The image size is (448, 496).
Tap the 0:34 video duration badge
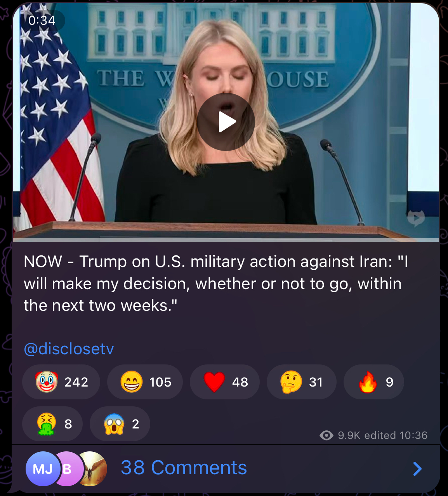42,20
